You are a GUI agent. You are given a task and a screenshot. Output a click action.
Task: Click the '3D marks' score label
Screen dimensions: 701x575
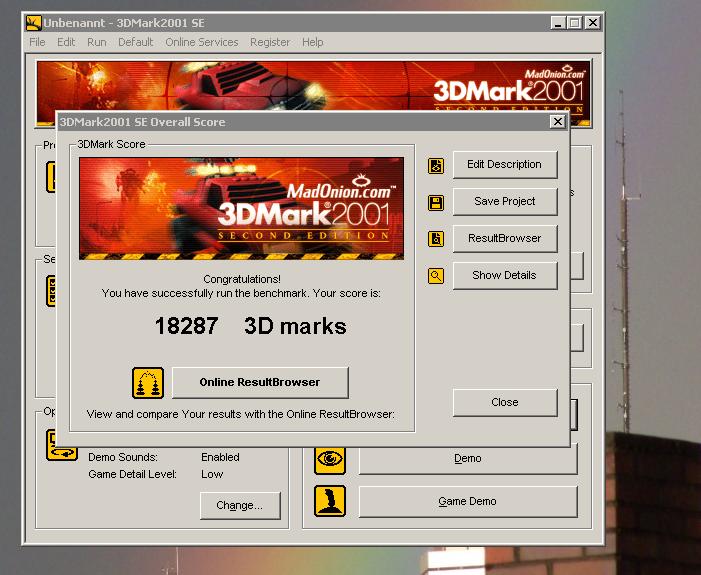click(296, 326)
